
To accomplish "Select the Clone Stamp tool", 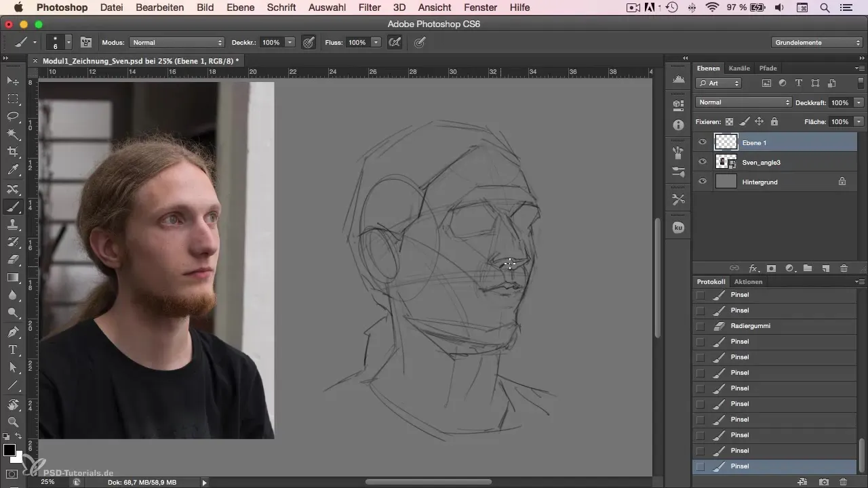I will [x=12, y=224].
